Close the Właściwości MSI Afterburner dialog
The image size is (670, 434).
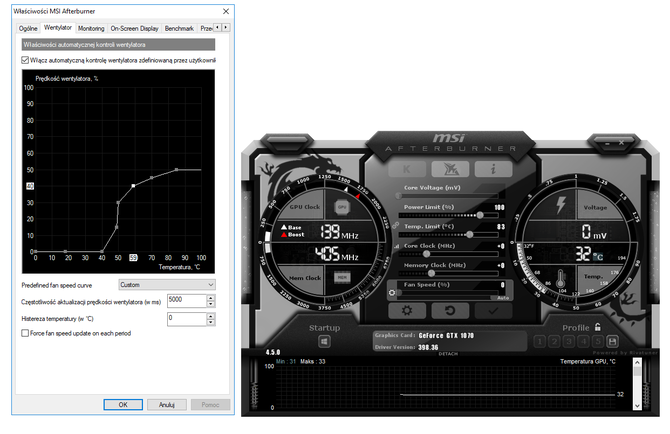tap(226, 11)
